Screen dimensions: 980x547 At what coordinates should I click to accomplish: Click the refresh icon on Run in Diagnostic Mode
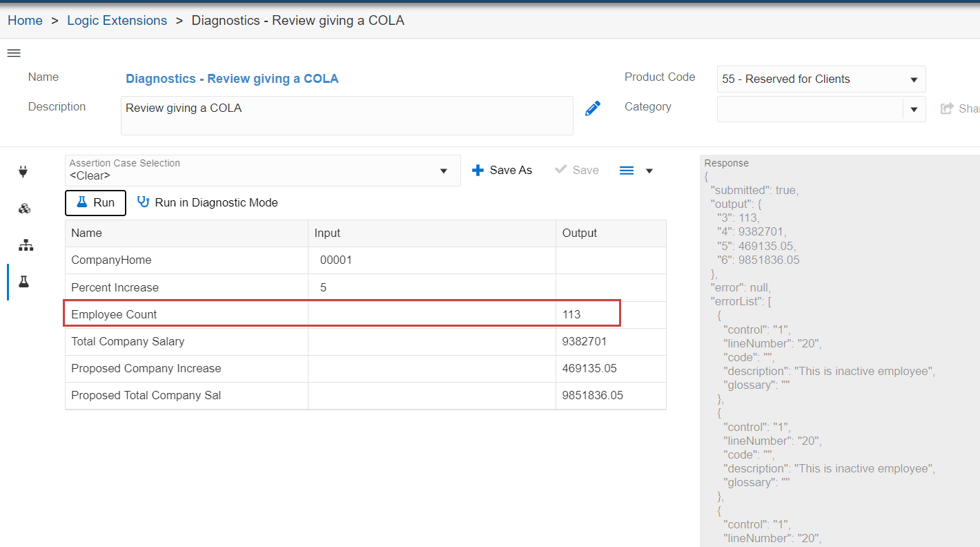(x=144, y=202)
